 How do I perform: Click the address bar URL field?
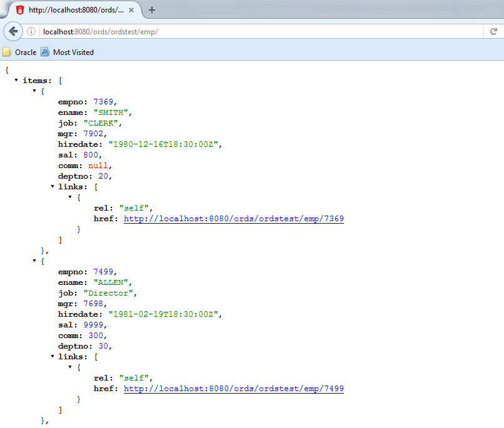pyautogui.click(x=261, y=32)
